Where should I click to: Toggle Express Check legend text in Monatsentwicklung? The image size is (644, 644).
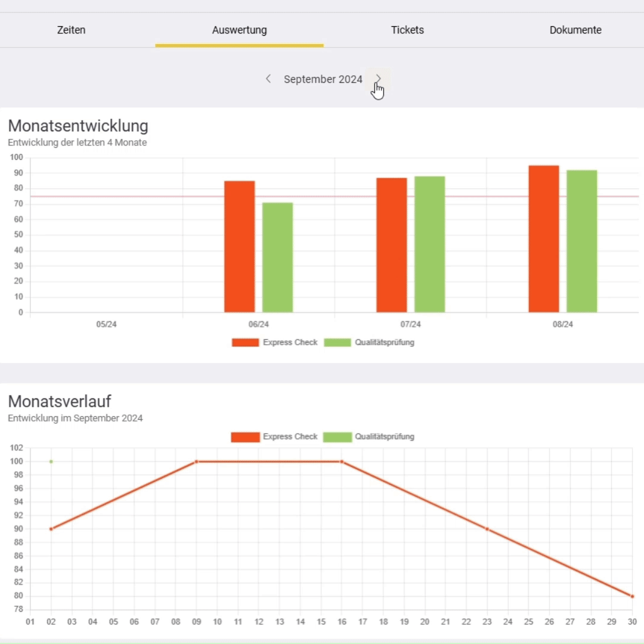click(290, 342)
